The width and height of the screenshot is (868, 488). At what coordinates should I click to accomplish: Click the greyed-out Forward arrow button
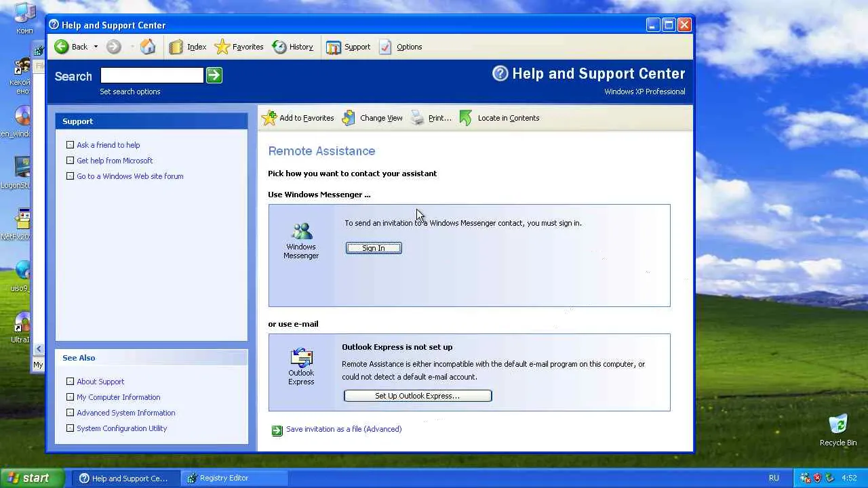pos(113,47)
